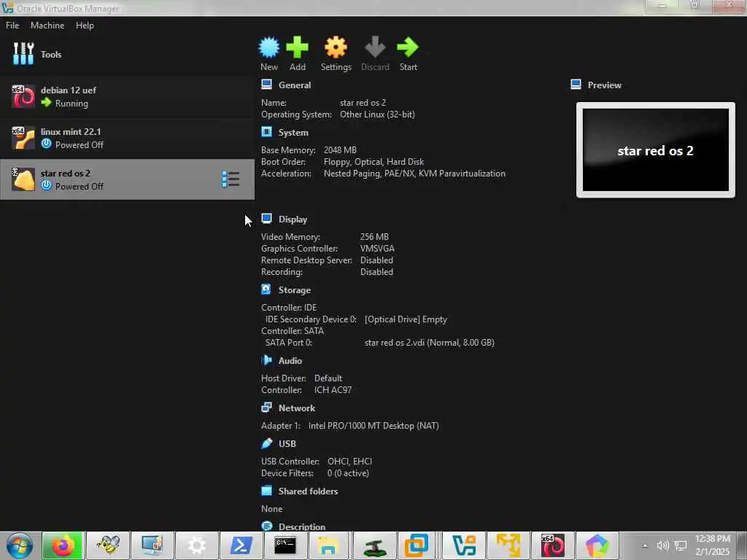This screenshot has width=747, height=560.
Task: Click the star red os 2 preview thumbnail
Action: pyautogui.click(x=656, y=150)
